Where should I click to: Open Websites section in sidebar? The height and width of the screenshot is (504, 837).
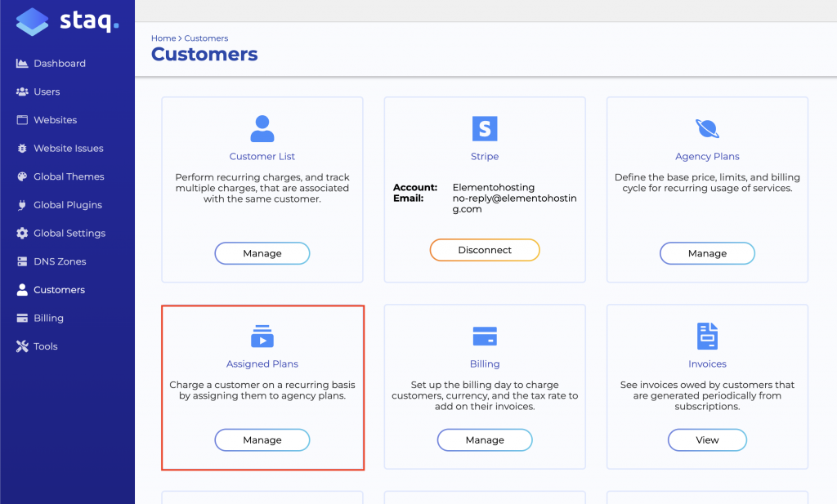point(55,120)
